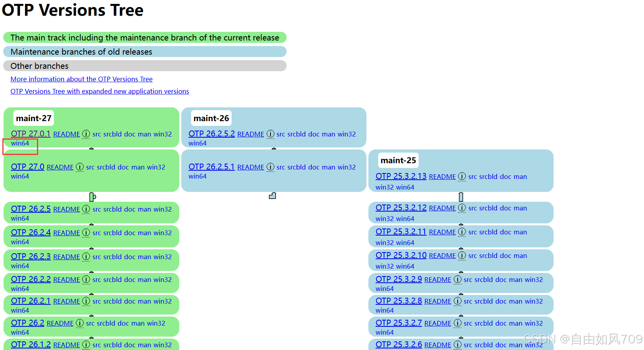Screen dimensions: 644x350
Task: Open README for OTP 27.0.1
Action: pos(66,134)
